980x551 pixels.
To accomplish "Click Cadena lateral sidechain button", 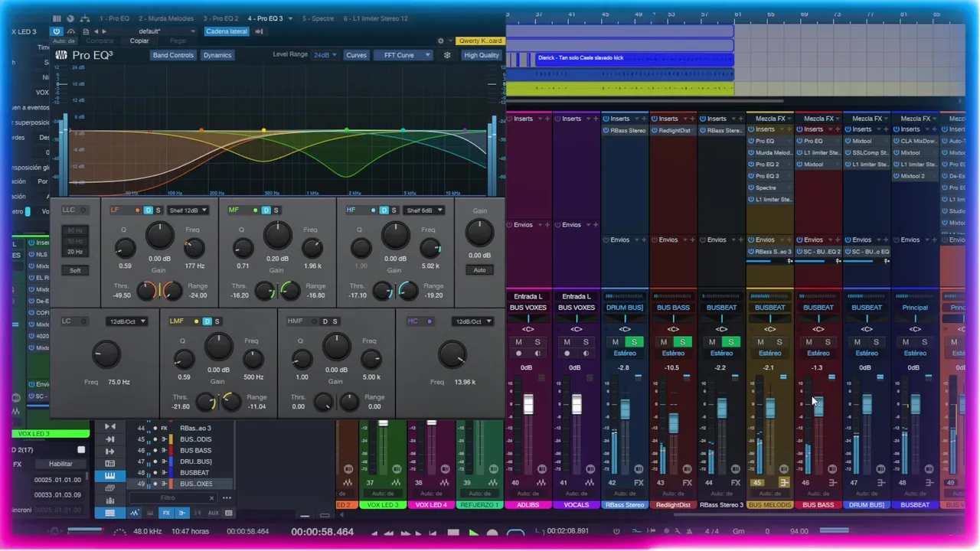I will (227, 31).
